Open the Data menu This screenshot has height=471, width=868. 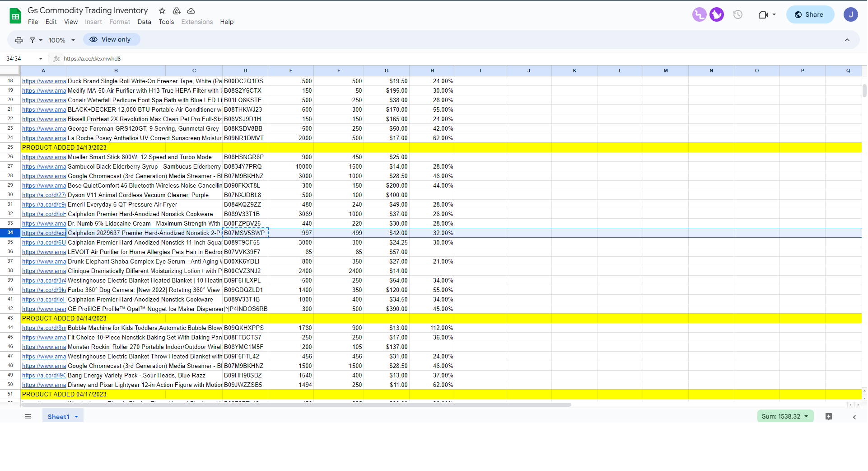[145, 22]
